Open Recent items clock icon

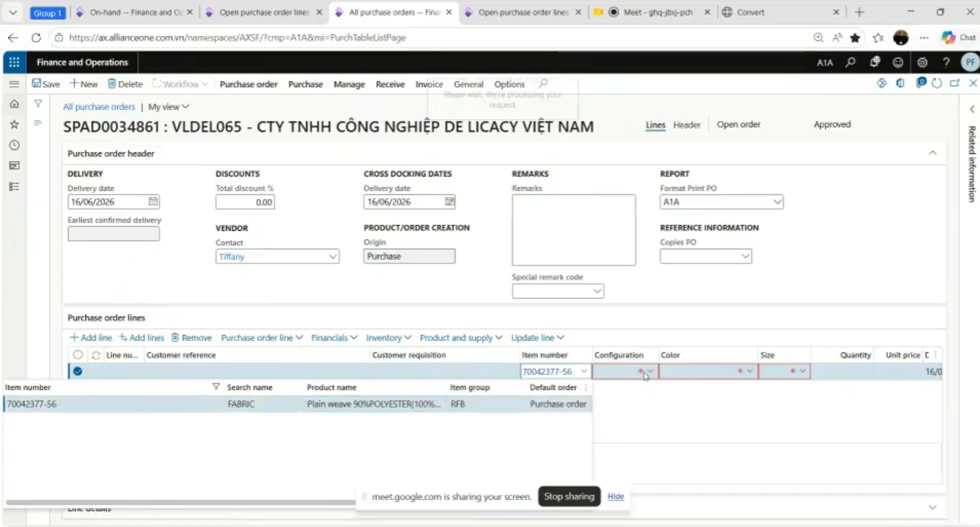click(x=14, y=145)
